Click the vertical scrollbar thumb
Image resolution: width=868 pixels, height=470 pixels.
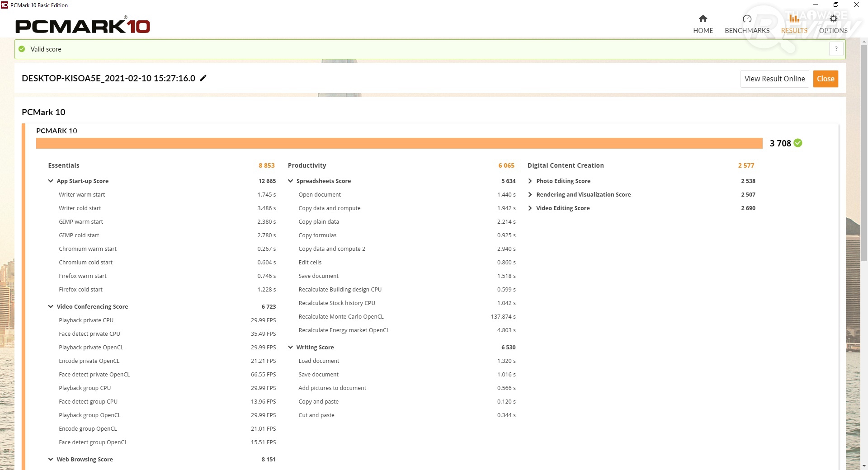[864, 152]
